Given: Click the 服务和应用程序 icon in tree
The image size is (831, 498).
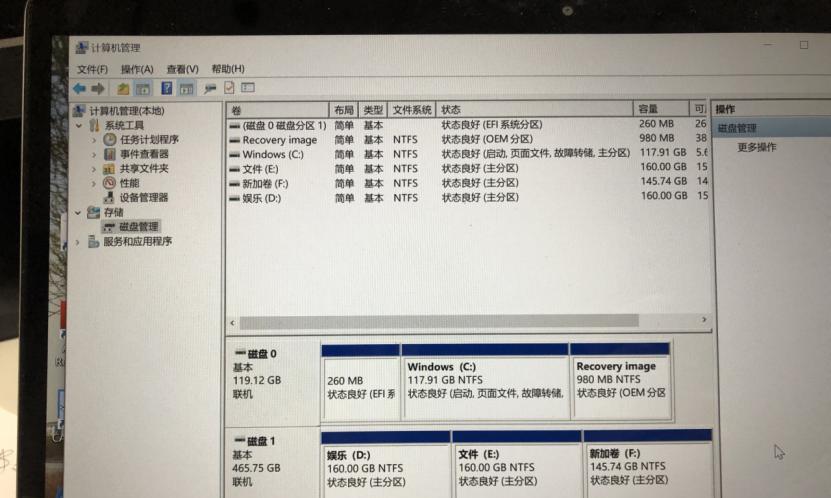Looking at the screenshot, I should point(93,242).
